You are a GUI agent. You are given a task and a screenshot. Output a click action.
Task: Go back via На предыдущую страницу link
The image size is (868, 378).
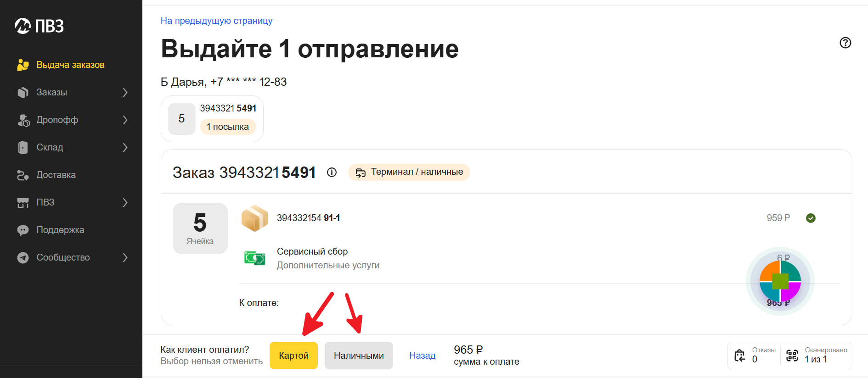click(x=216, y=21)
